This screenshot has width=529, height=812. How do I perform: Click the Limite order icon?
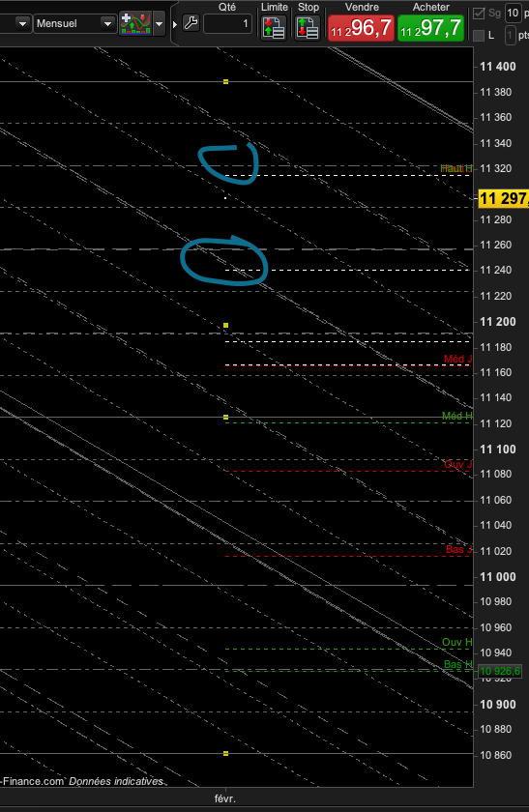coord(274,27)
